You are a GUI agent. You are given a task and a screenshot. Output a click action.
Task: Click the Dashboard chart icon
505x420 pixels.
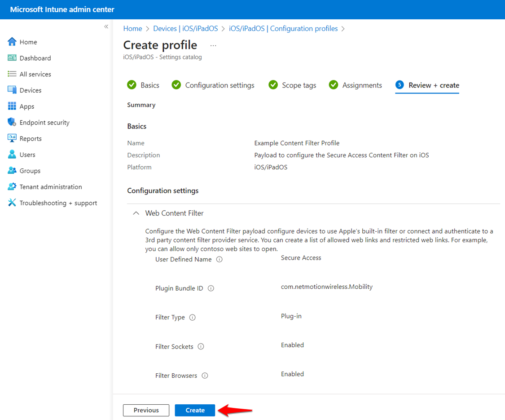tap(12, 57)
